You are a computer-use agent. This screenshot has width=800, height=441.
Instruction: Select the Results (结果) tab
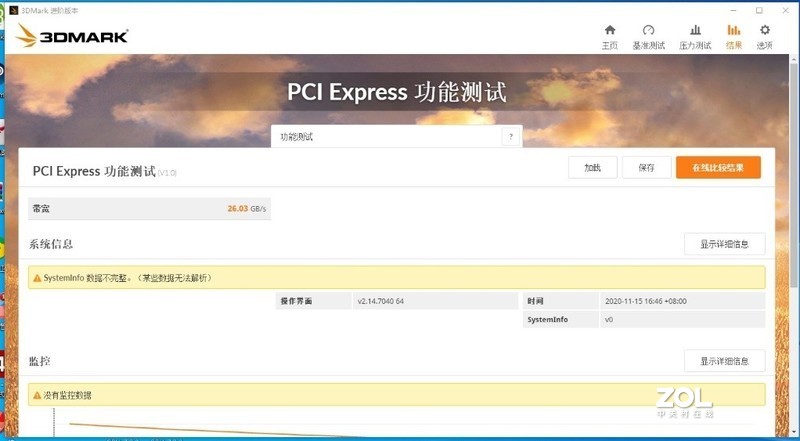tap(734, 37)
